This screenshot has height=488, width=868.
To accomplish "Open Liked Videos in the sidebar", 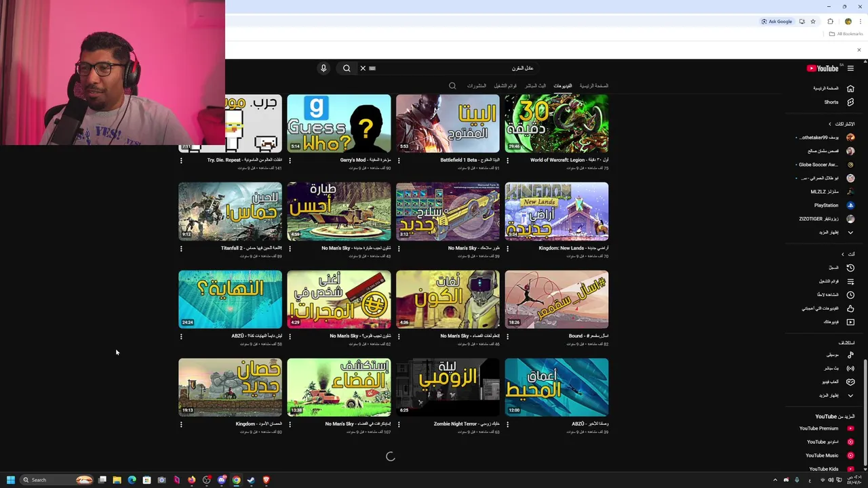I will click(829, 308).
